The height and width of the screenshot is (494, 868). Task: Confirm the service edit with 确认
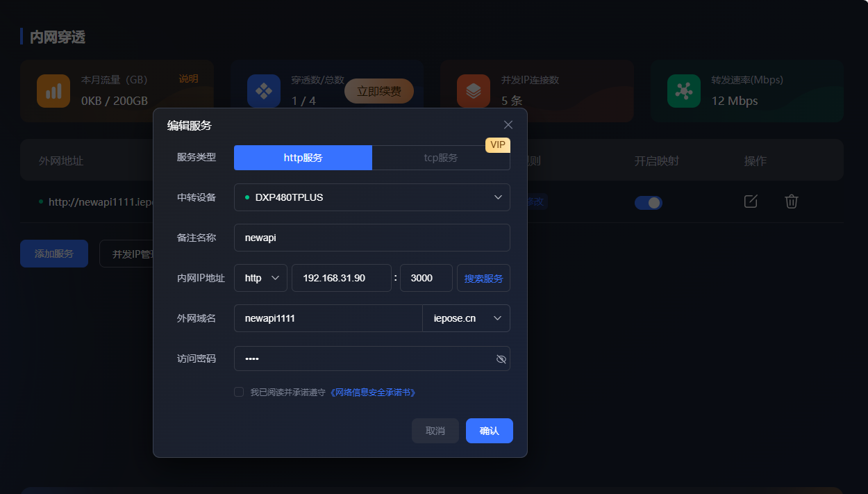point(489,431)
